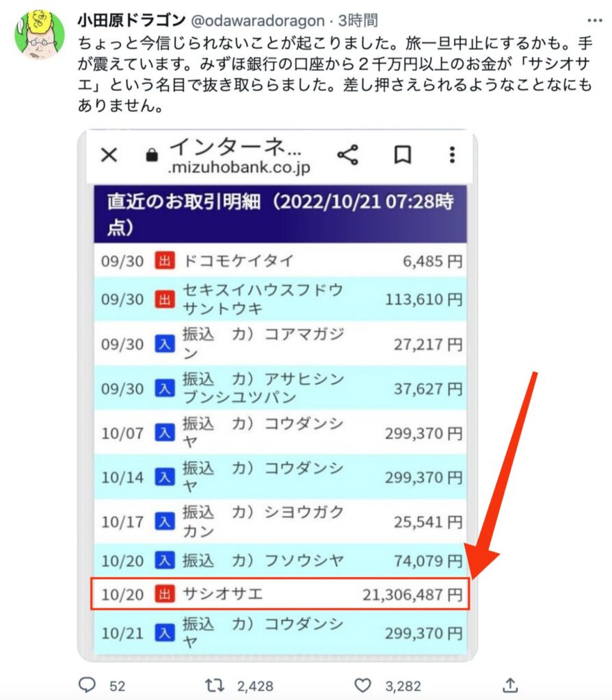
Task: Click the 3,282 likes count
Action: tap(403, 686)
